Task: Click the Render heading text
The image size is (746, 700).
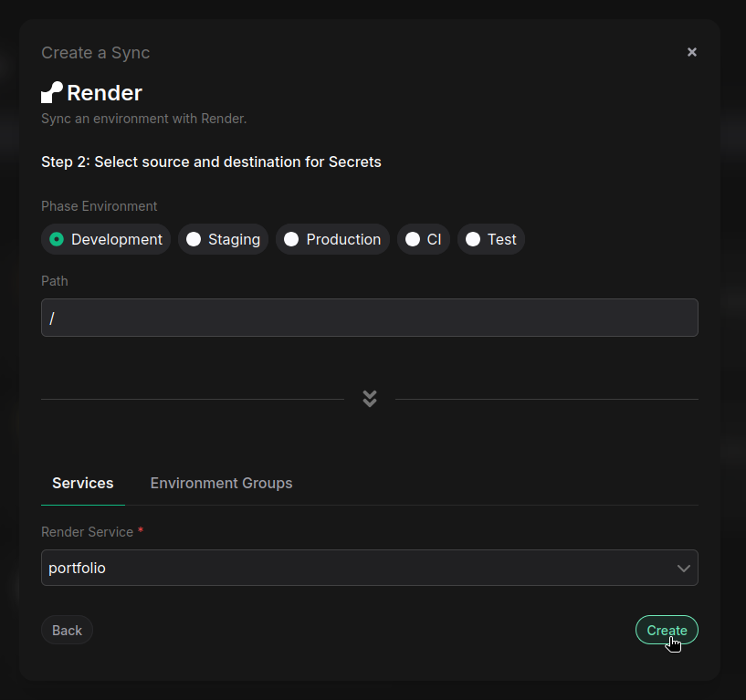Action: [x=104, y=93]
